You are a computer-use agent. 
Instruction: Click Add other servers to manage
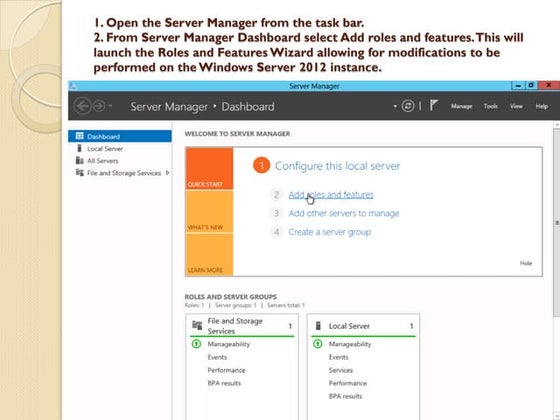pos(344,213)
